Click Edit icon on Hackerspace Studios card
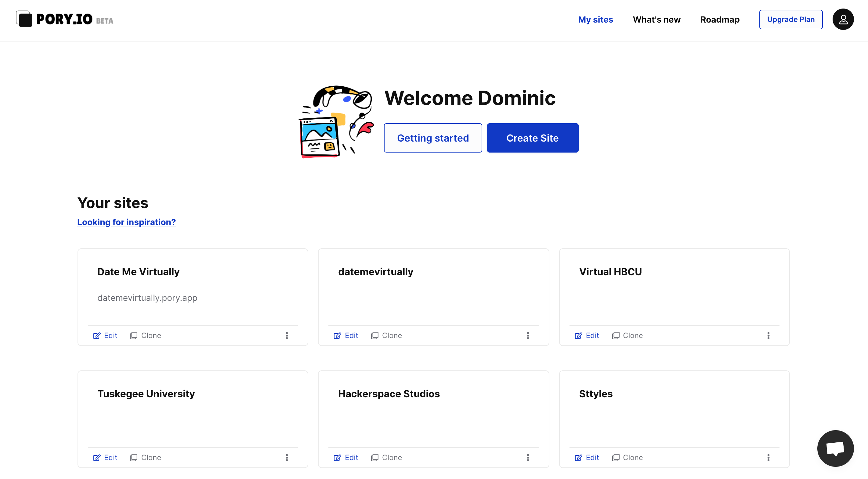Screen dimensions: 868x479 tap(337, 457)
